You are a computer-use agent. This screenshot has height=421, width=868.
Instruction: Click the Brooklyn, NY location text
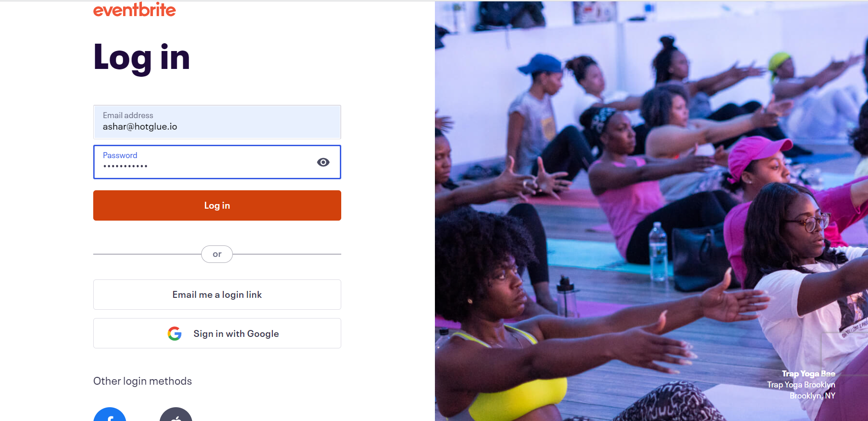click(x=812, y=396)
